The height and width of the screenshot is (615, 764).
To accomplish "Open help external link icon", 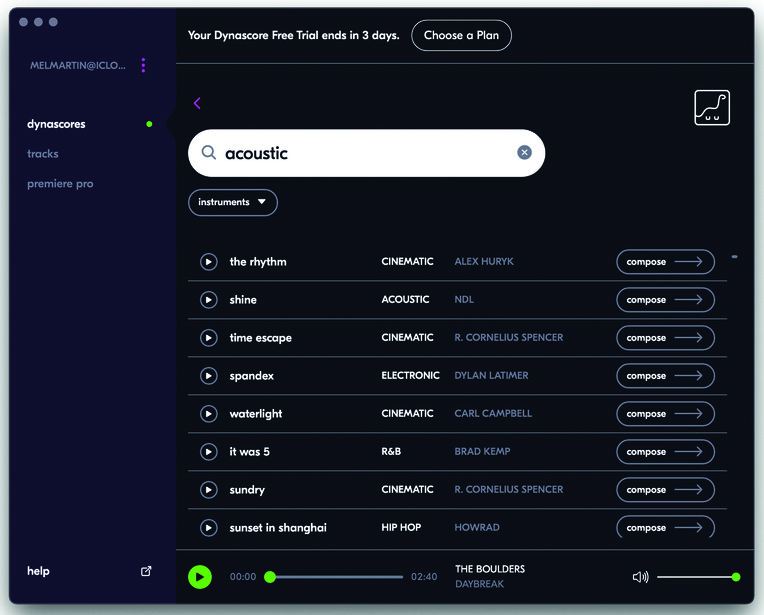I will 146,571.
